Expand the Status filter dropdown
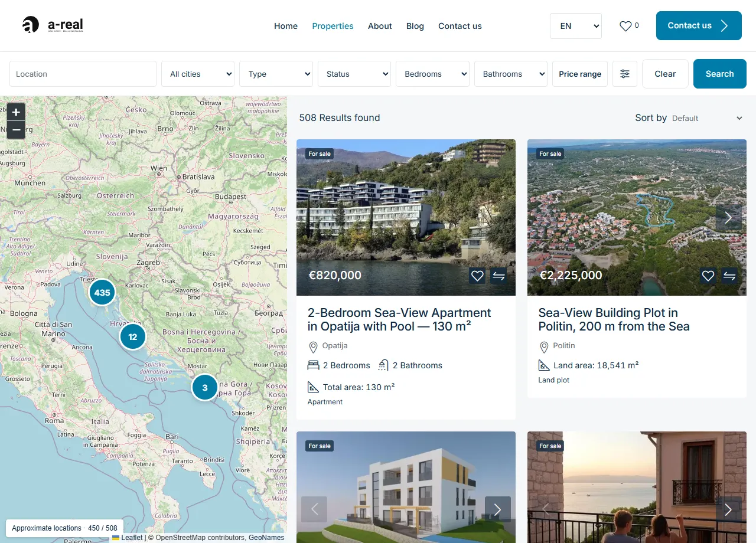Screen dimensions: 756x543 click(354, 74)
